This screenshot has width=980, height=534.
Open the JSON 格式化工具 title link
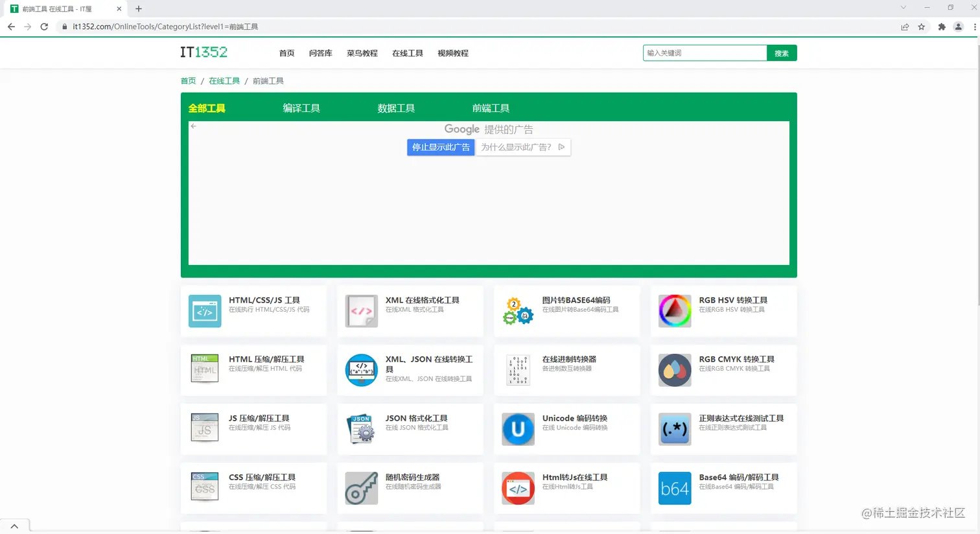coord(416,418)
